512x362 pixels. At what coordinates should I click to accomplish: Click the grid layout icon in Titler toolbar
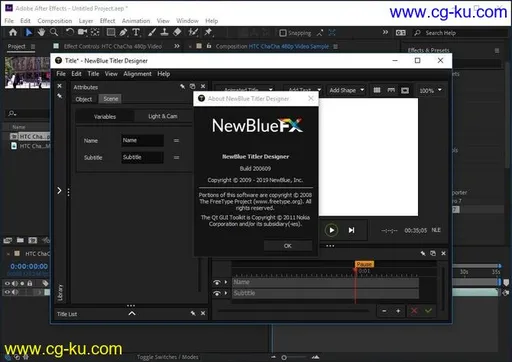(x=377, y=90)
